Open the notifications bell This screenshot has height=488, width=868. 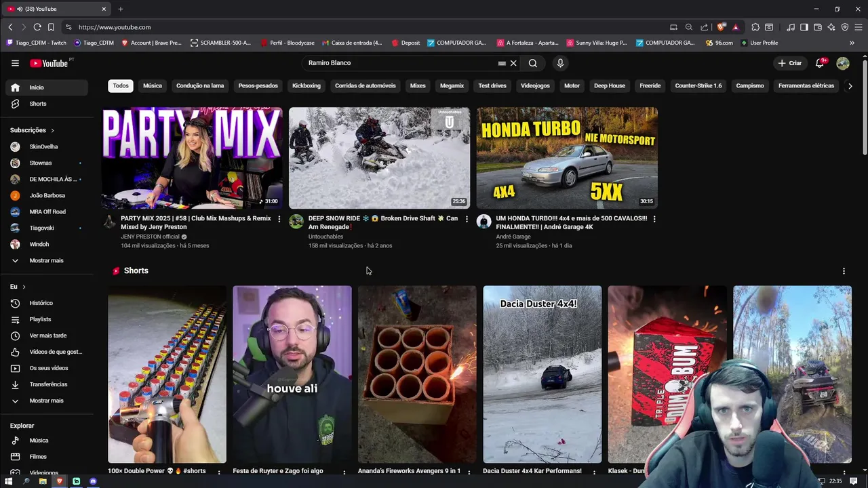click(820, 63)
